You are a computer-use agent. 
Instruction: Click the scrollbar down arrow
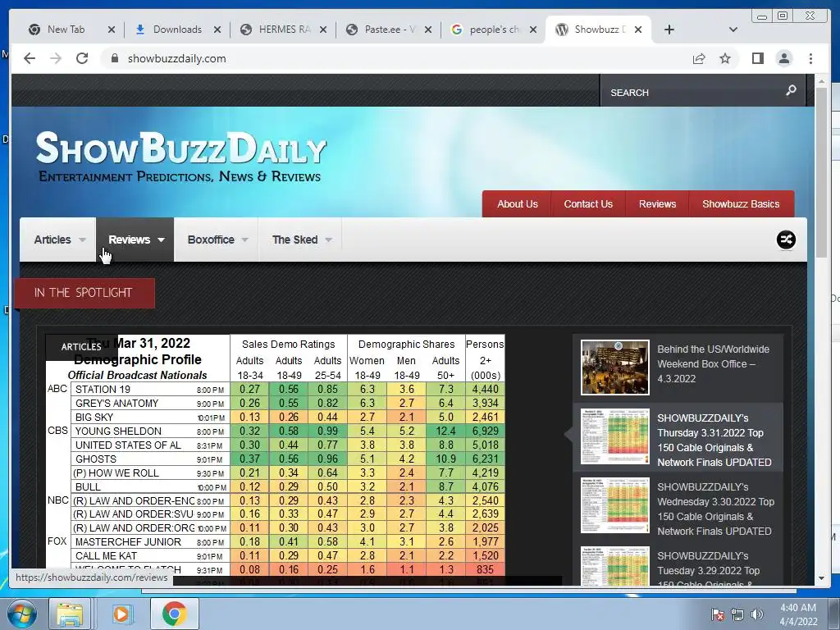click(822, 578)
